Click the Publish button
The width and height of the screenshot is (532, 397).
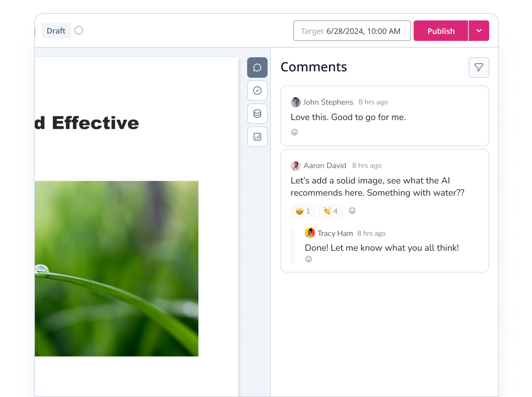point(441,31)
